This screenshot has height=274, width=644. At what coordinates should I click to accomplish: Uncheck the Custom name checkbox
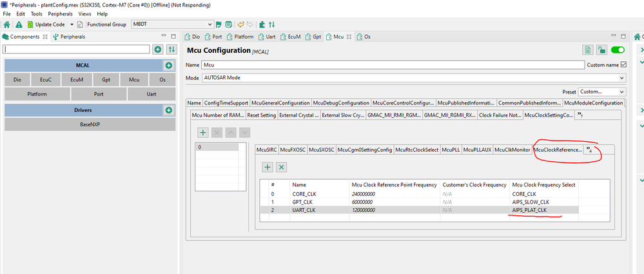click(x=623, y=64)
